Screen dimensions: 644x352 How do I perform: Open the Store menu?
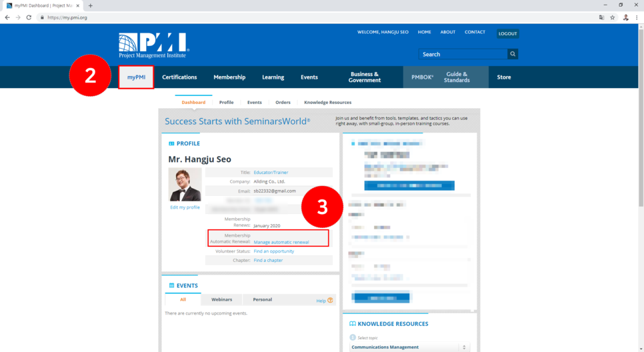coord(504,77)
